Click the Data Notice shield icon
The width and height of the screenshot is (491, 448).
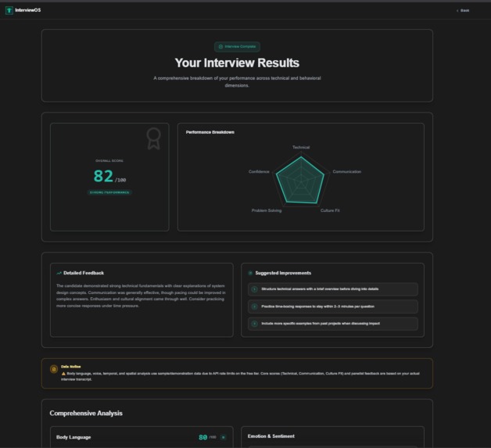tap(54, 369)
